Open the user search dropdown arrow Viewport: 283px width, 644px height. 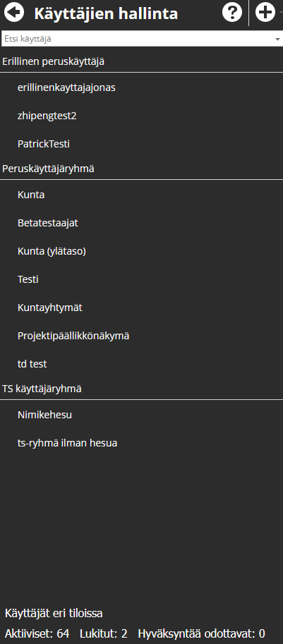[x=277, y=40]
